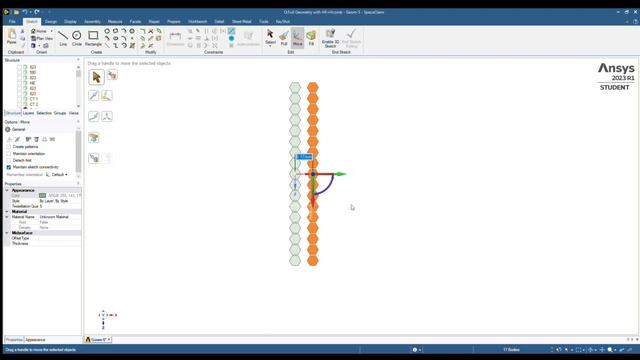
Task: Toggle visibility checkbox of 590 item
Action: pos(19,72)
